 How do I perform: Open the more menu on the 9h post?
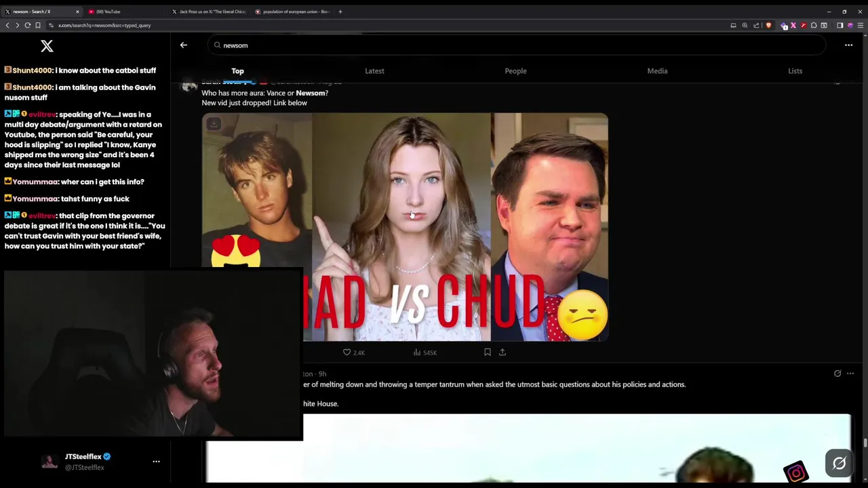[x=850, y=373]
